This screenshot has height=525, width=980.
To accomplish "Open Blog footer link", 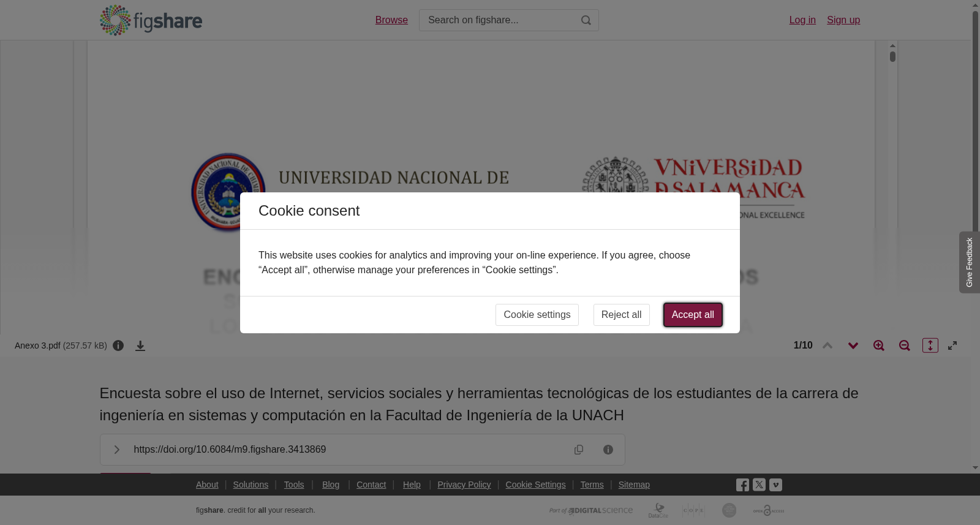I will point(331,485).
